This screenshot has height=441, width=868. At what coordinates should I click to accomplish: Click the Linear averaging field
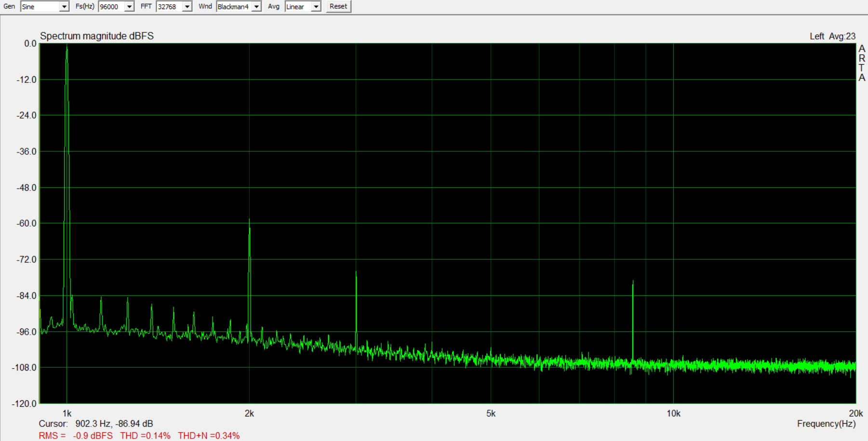298,7
